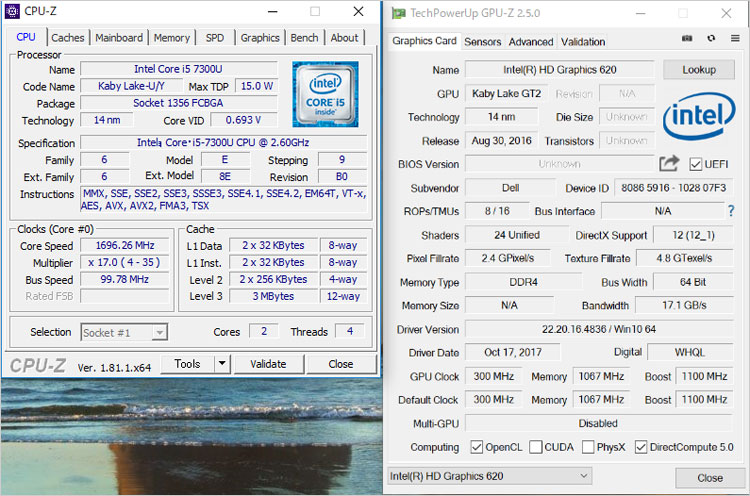Screen dimensions: 750x496
Task: Click the processor Name field Intel Core i5 7300U
Action: click(x=178, y=69)
